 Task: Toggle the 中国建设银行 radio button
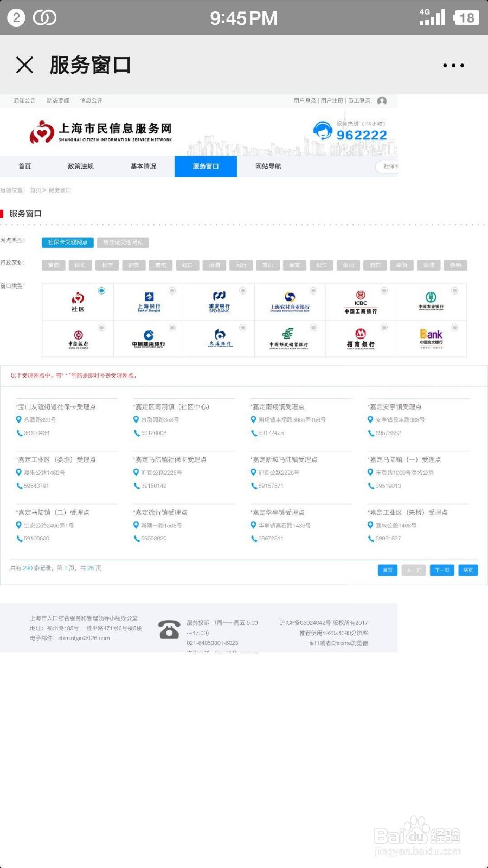tap(172, 328)
